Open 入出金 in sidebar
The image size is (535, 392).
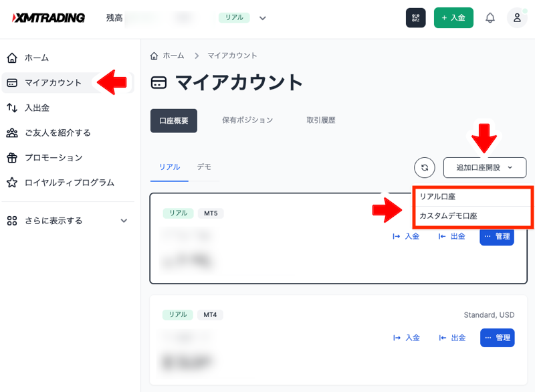[37, 108]
